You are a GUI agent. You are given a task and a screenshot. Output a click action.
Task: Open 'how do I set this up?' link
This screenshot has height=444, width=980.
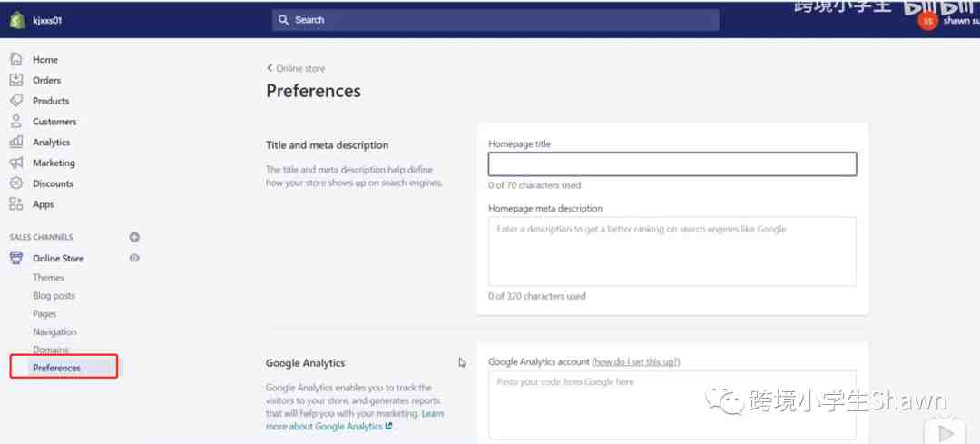click(636, 362)
